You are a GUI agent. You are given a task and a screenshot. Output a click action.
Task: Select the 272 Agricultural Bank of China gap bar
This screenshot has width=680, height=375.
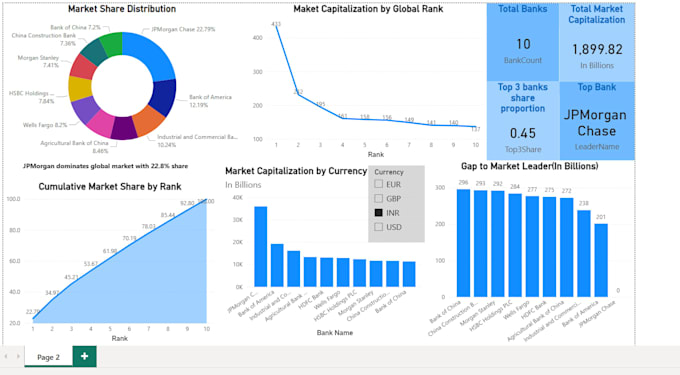566,247
